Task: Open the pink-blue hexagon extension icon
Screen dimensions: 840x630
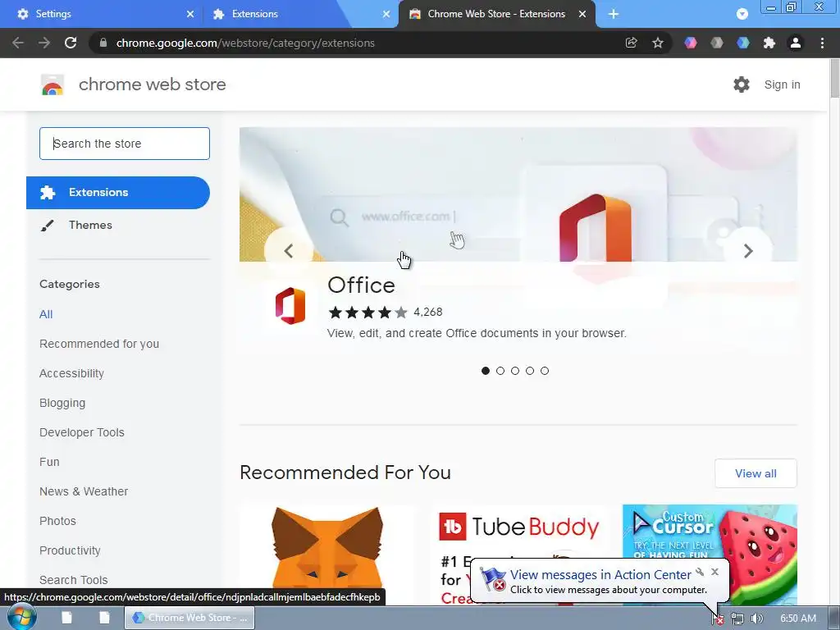Action: tap(691, 43)
